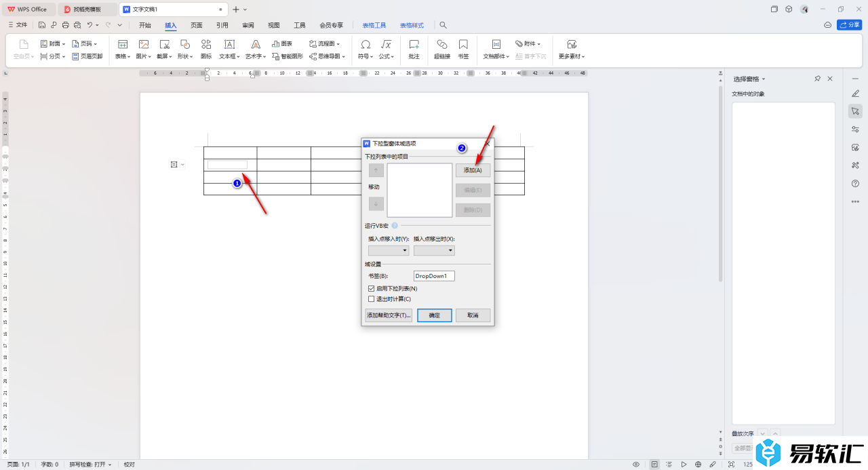868x470 pixels.
Task: Click 页眉页脚 header footer button
Action: point(87,56)
